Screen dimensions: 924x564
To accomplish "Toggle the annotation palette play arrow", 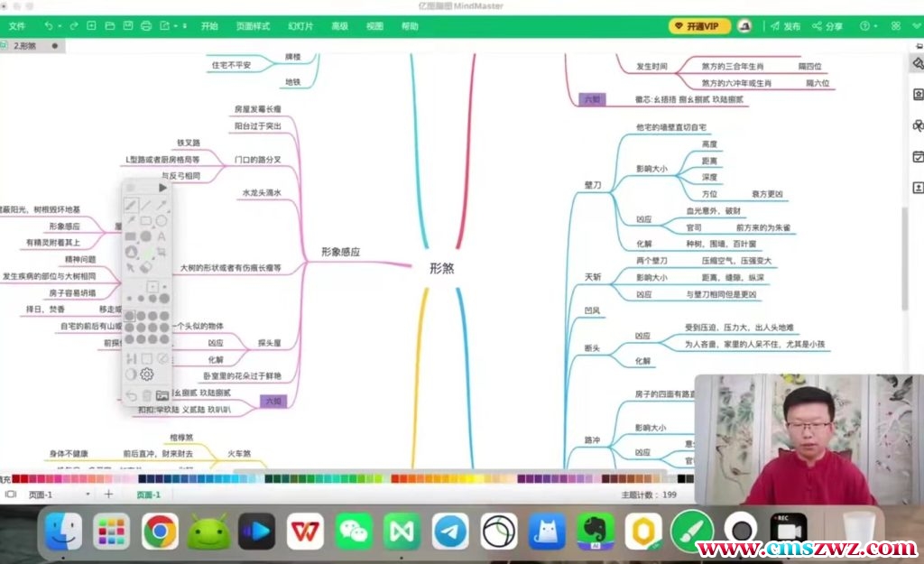I will 162,188.
